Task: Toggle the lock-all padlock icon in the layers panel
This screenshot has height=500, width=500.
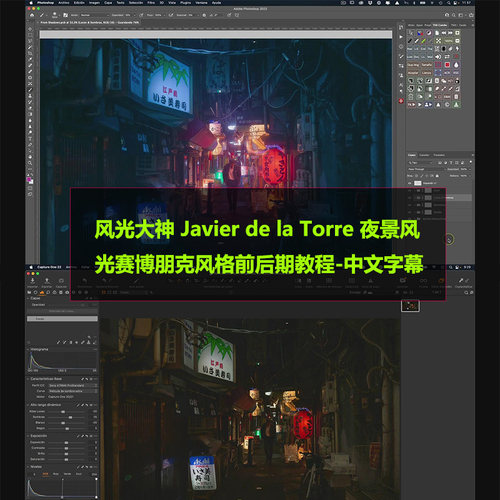Action: coord(437,176)
